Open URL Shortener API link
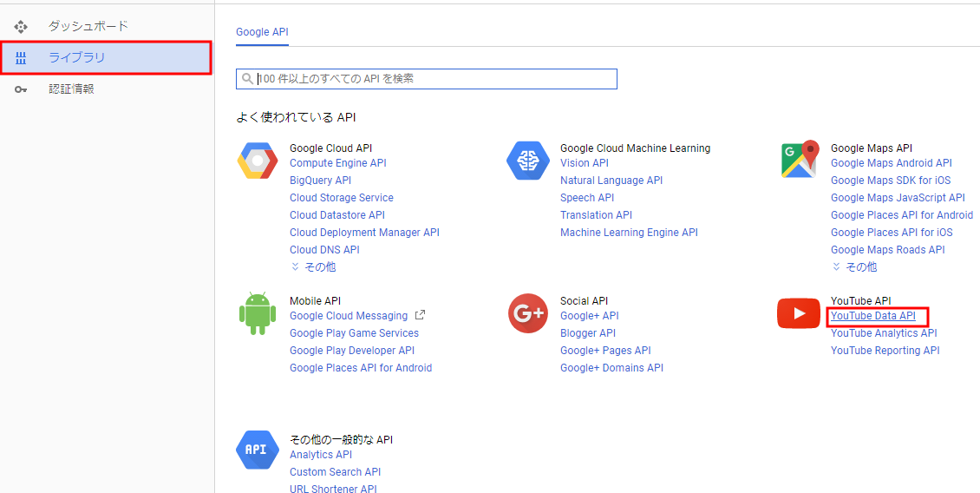Viewport: 980px width, 493px height. point(334,488)
